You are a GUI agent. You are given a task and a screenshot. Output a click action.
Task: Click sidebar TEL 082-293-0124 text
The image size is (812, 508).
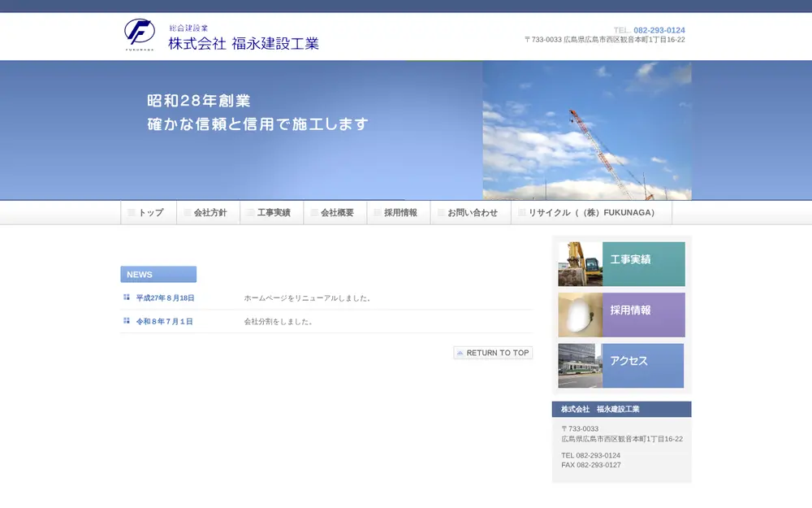click(590, 455)
